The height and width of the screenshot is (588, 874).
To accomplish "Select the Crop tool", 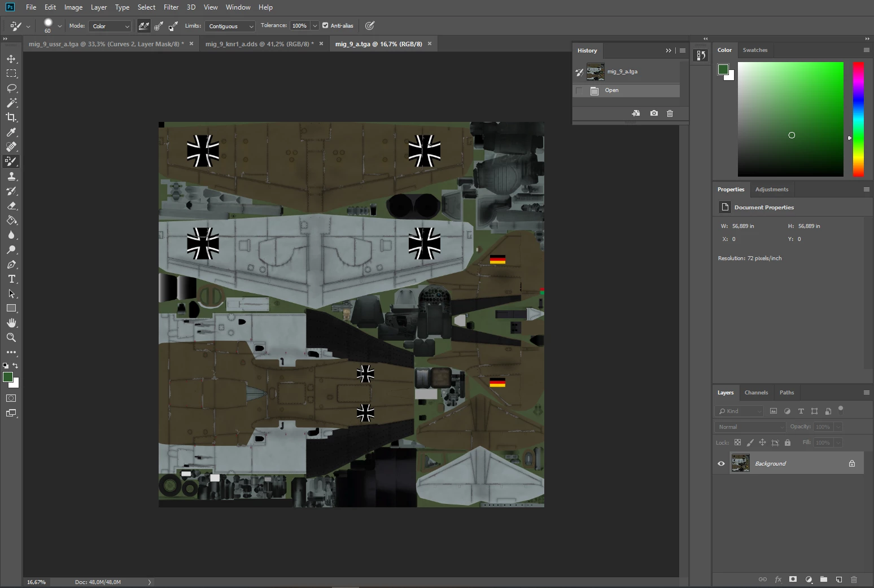I will tap(11, 117).
